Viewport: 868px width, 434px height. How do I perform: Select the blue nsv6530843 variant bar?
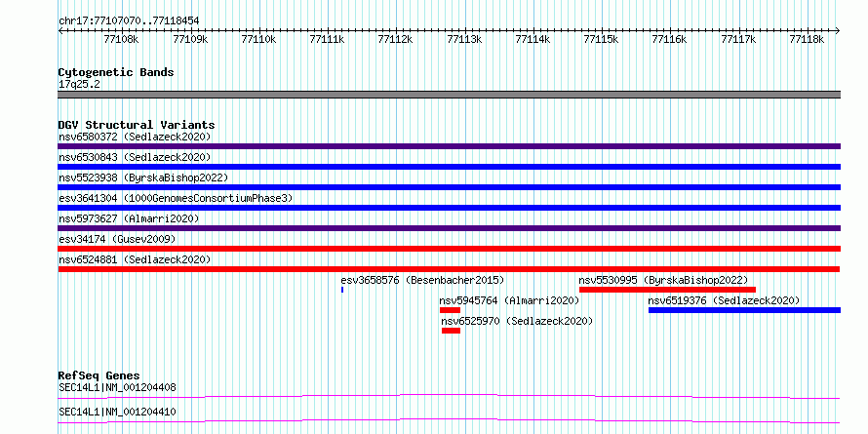[x=449, y=167]
